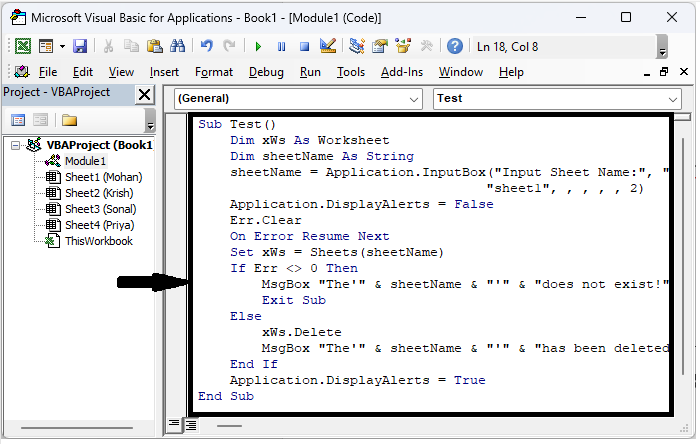The image size is (700, 444).
Task: Click the 'On Error Resume Next' line
Action: [309, 236]
